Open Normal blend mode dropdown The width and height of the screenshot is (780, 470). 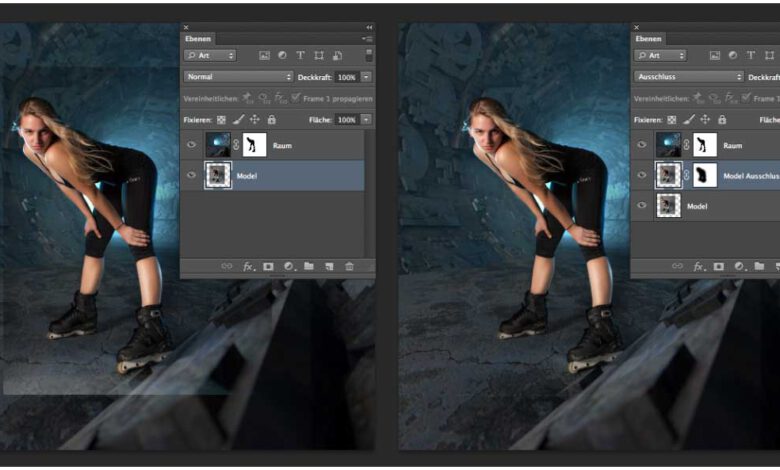coord(238,77)
